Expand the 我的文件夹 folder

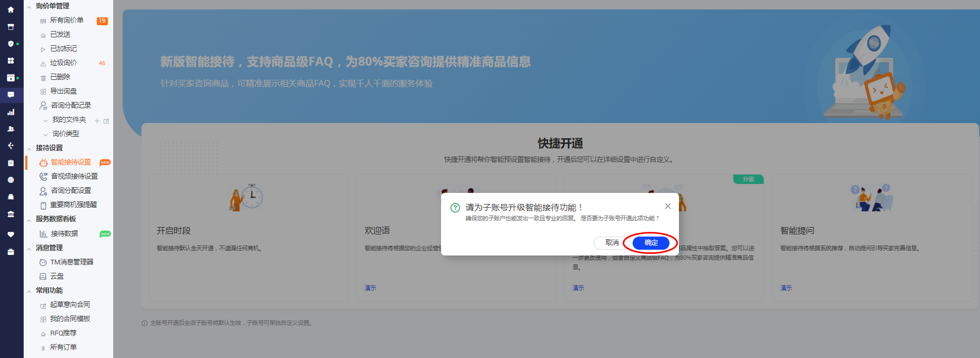pyautogui.click(x=45, y=120)
